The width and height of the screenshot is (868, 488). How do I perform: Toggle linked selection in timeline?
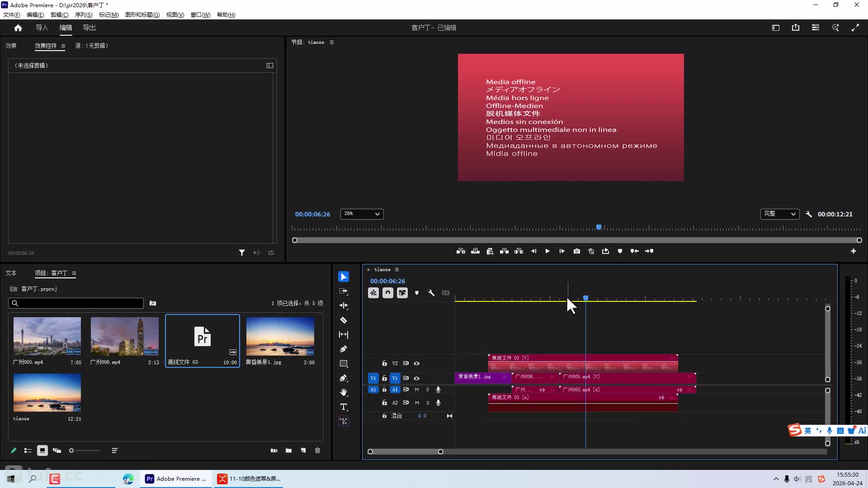[x=402, y=293]
